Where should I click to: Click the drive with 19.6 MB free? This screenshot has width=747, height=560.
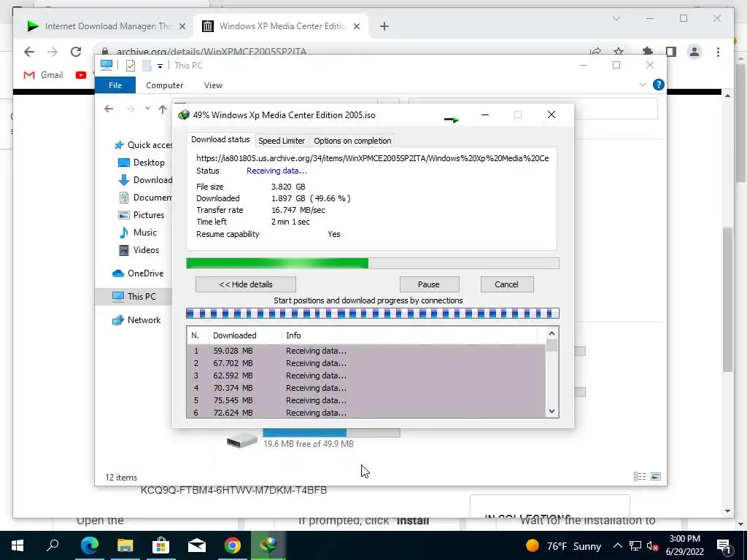[x=312, y=438]
